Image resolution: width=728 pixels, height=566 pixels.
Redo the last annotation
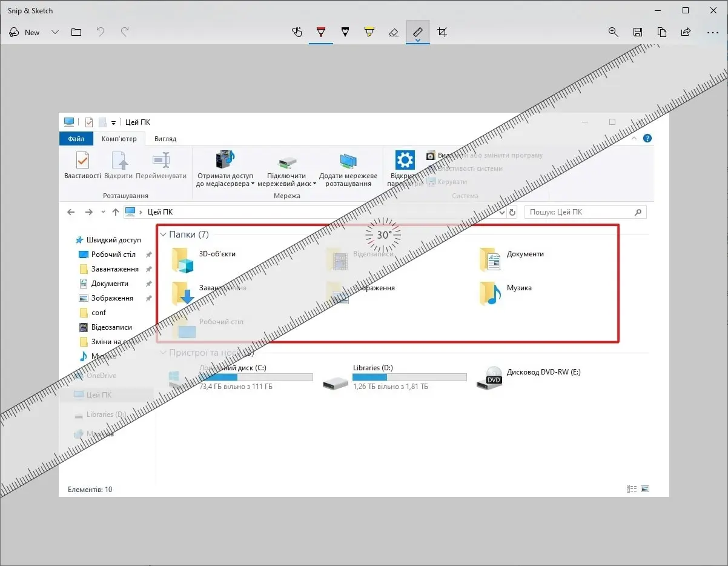coord(125,32)
